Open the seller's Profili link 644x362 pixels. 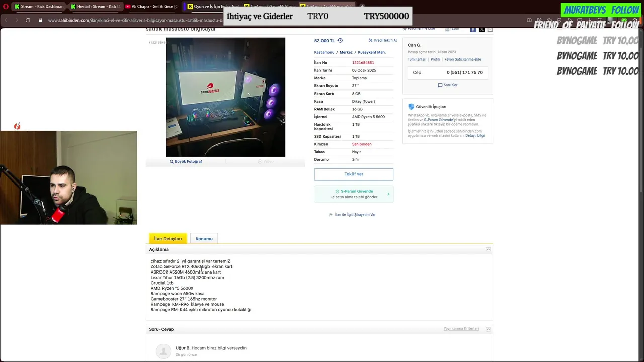point(435,60)
